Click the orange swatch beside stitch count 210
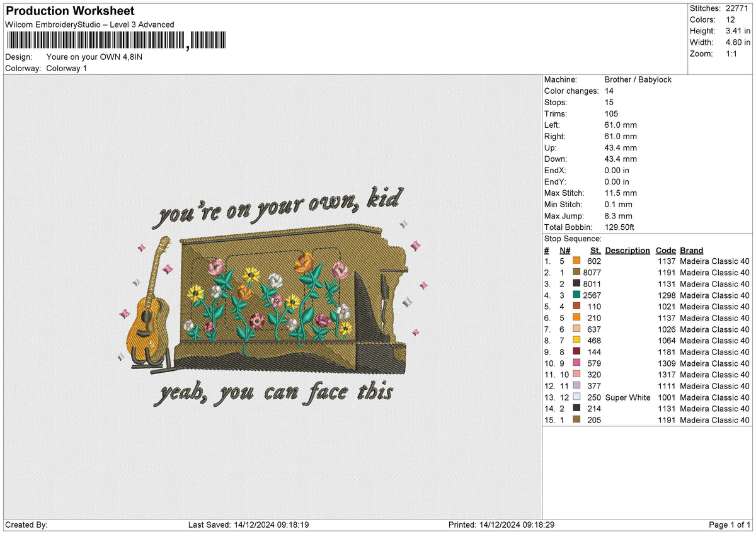756x534 pixels. point(576,318)
